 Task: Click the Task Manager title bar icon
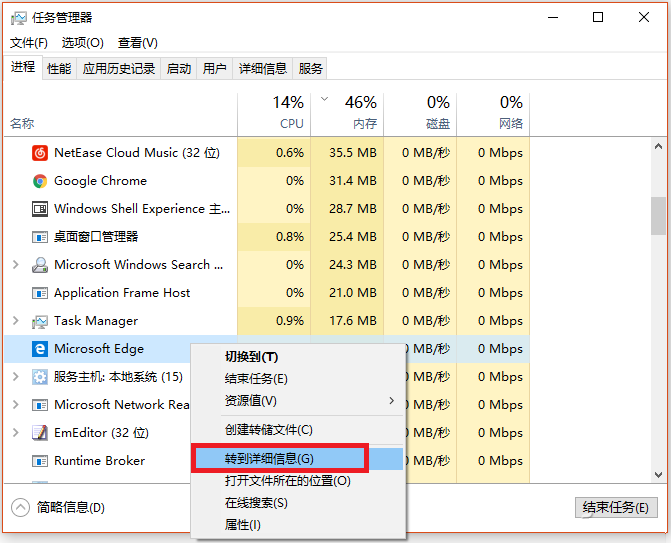coord(18,18)
